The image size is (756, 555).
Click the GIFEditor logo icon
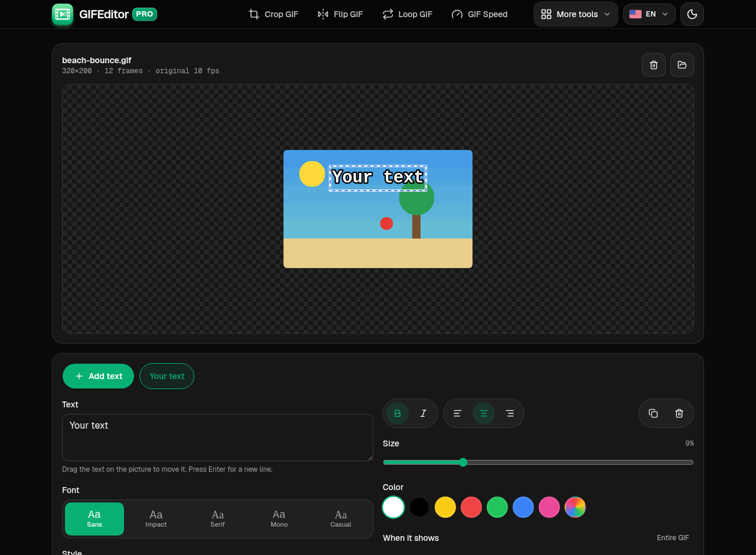click(x=63, y=14)
